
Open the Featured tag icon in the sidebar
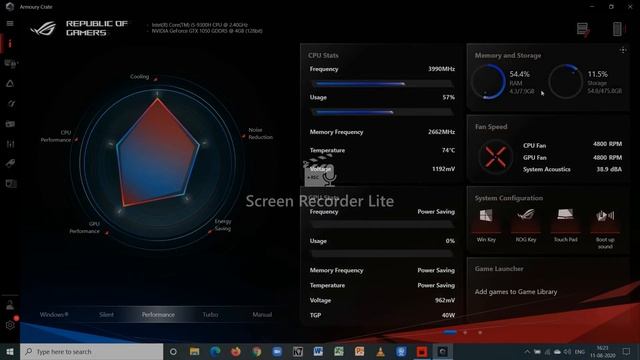tap(10, 163)
